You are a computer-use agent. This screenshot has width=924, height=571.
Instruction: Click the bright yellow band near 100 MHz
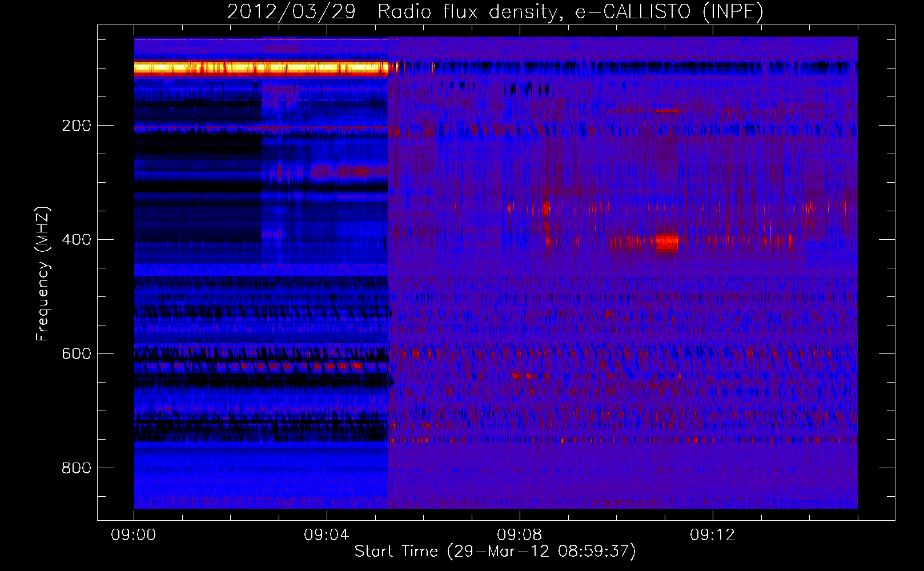pyautogui.click(x=262, y=69)
